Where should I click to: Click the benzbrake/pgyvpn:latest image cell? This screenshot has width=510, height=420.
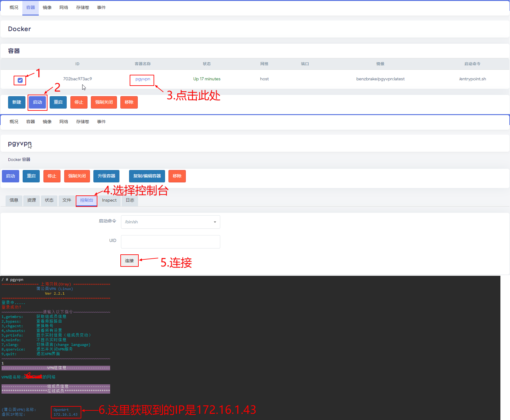point(380,79)
